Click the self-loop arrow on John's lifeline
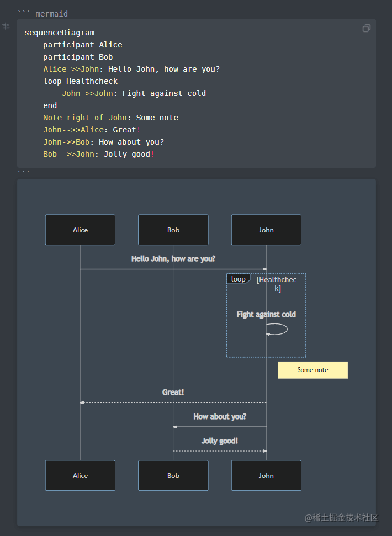 tap(277, 329)
